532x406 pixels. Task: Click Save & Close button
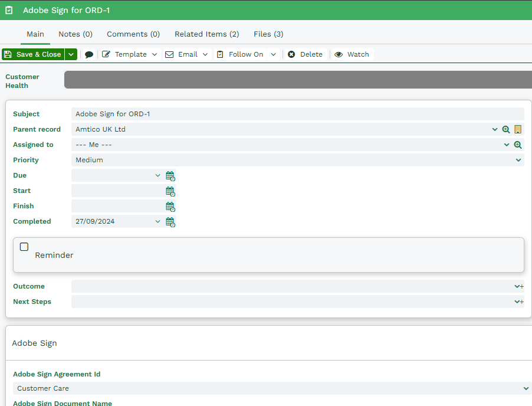pos(33,54)
